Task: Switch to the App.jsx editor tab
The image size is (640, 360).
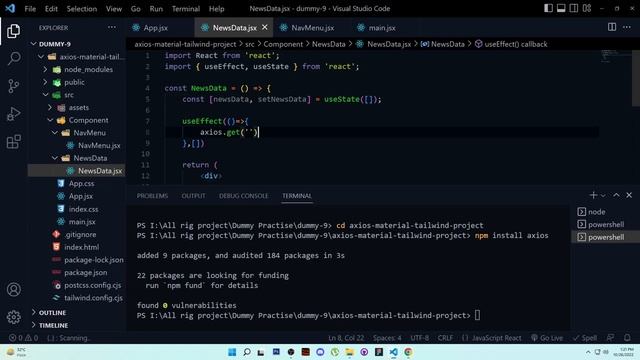Action: click(156, 28)
